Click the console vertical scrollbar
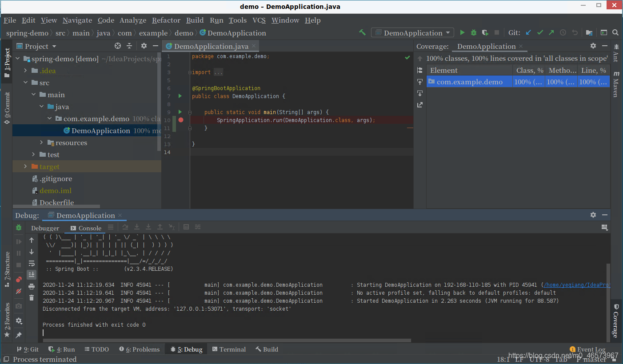The height and width of the screenshot is (364, 623). (x=608, y=302)
